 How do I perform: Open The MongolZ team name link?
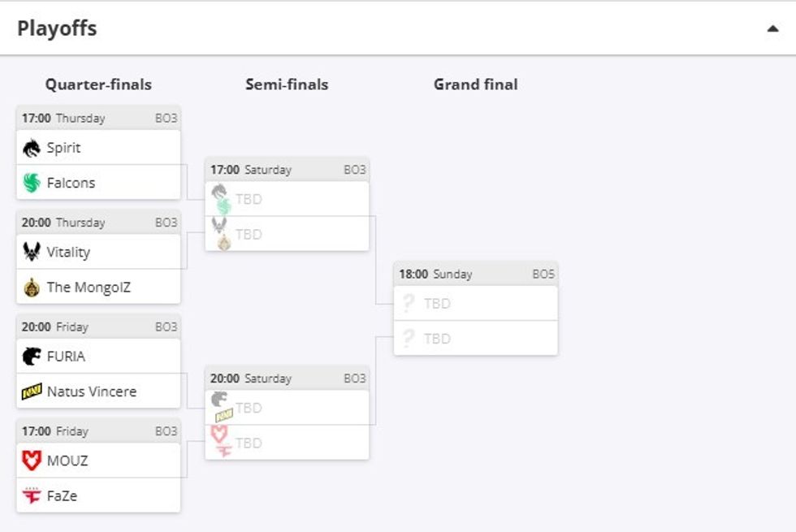click(x=89, y=288)
